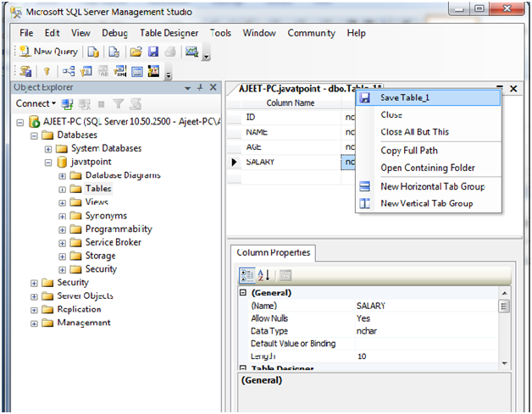The image size is (532, 414).
Task: Click the AGE column name cell
Action: pos(291,147)
